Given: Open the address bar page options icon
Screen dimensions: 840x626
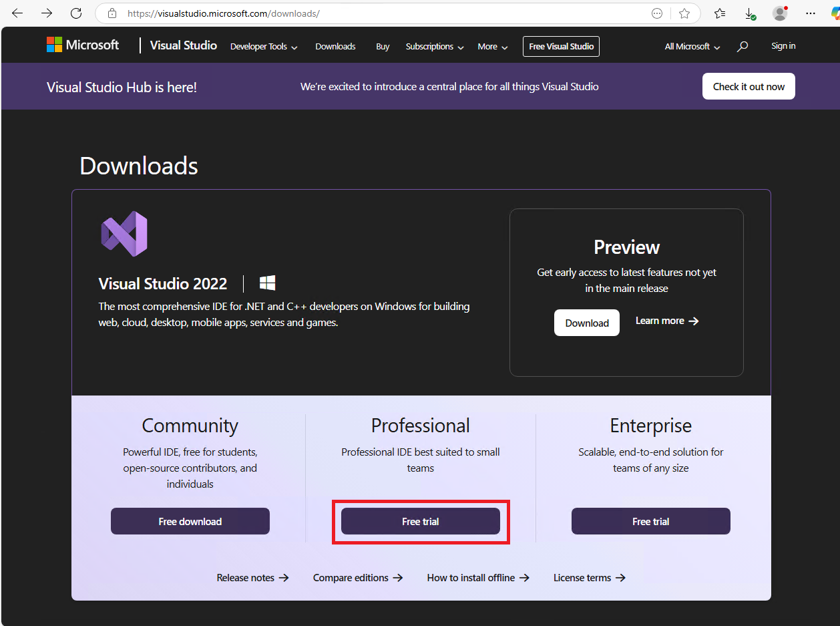Looking at the screenshot, I should pyautogui.click(x=657, y=13).
